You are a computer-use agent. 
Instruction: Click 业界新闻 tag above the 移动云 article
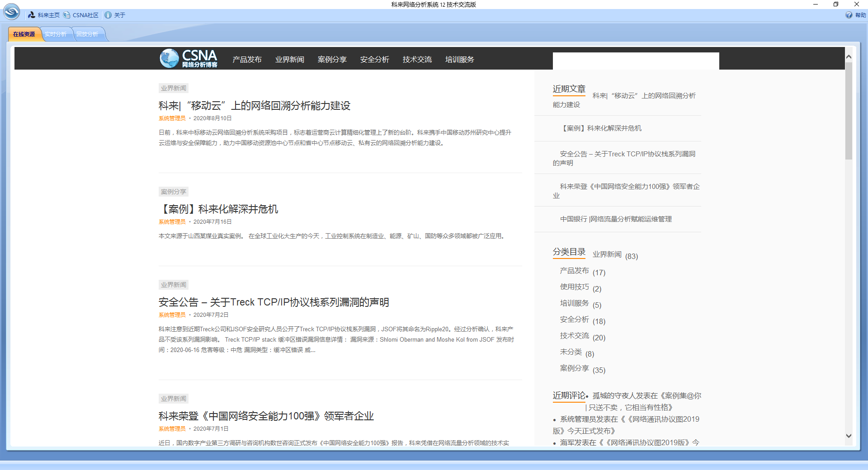174,88
